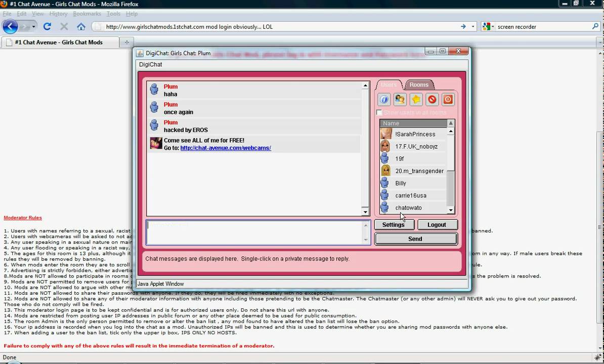Click Plum's avatar next to 'hacked by EROS'
Viewport: 604px width, 364px height.
coord(154,125)
